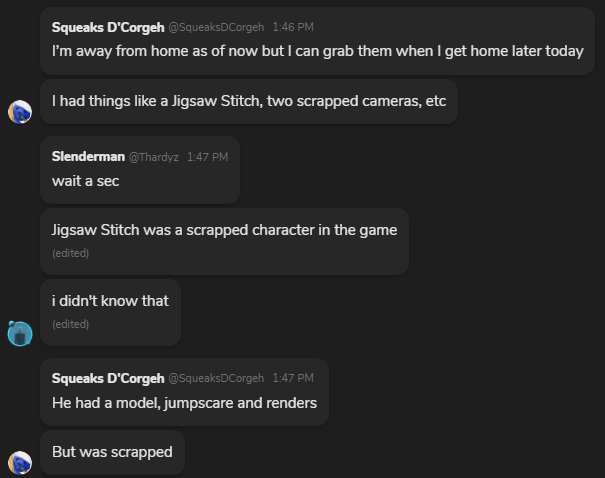Open Squeaks D'Corgeh's name above the "He had a model" message
The image size is (605, 478).
coord(107,378)
